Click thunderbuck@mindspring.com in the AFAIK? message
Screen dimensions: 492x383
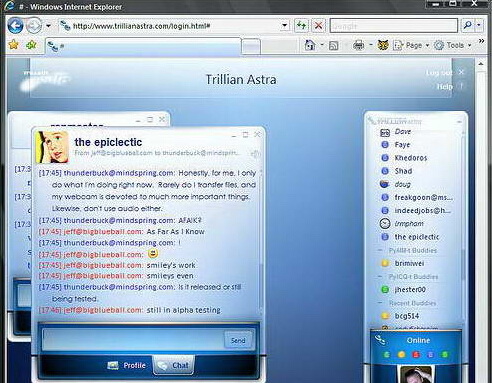click(x=119, y=220)
